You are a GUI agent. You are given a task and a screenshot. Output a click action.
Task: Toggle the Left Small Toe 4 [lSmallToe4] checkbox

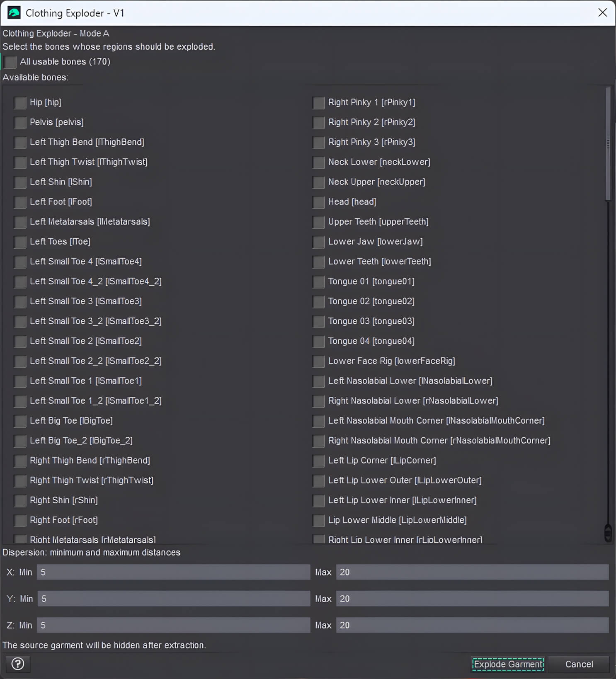pyautogui.click(x=20, y=262)
